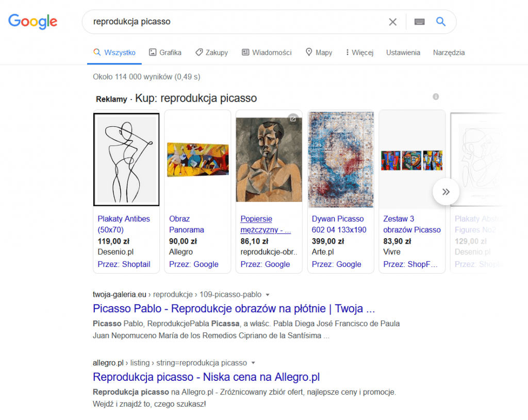528x420 pixels.
Task: Open the Wiadomości tab
Action: point(267,53)
